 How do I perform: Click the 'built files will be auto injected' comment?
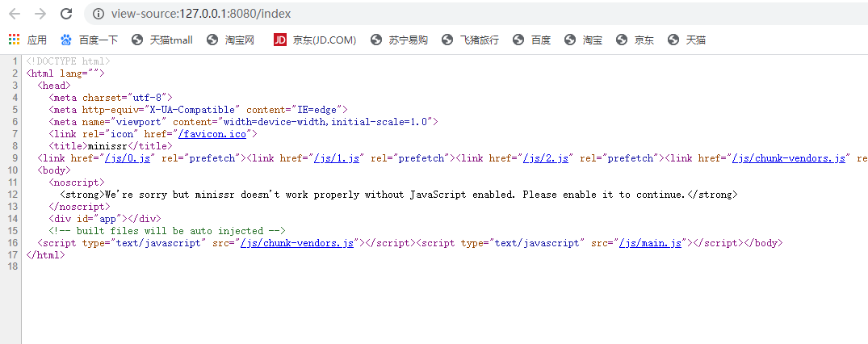(x=166, y=231)
